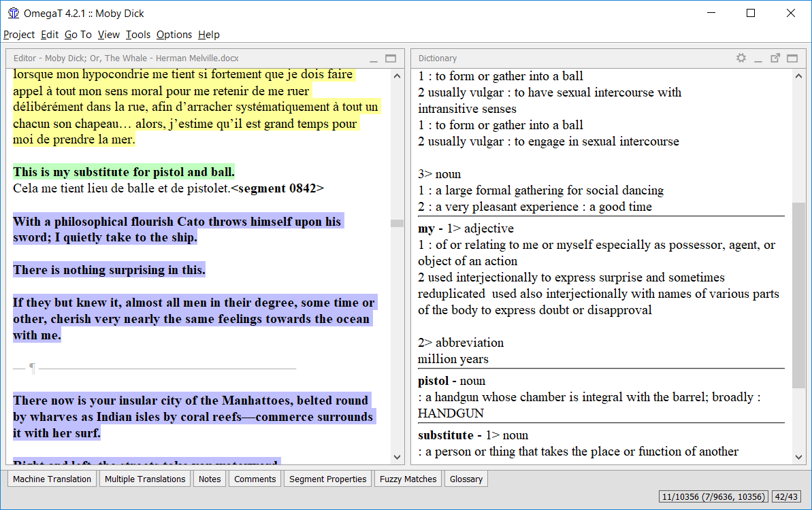Undock the Dictionary pane
Screen dimensions: 812x510
point(775,58)
